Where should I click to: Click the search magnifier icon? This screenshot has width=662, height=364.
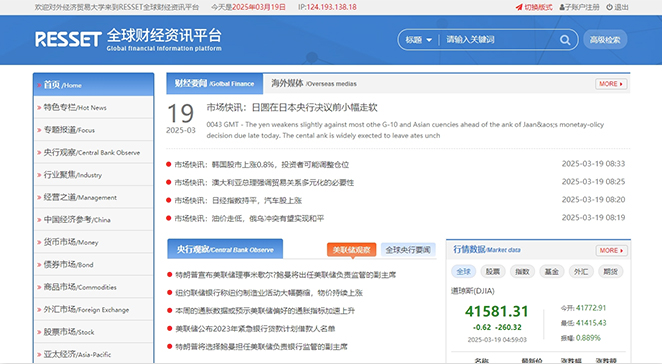[x=564, y=40]
